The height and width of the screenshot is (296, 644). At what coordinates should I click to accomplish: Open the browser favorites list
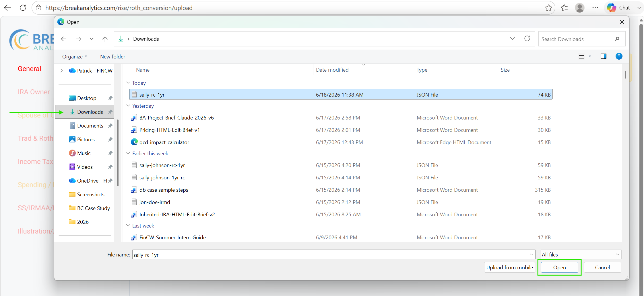[564, 8]
